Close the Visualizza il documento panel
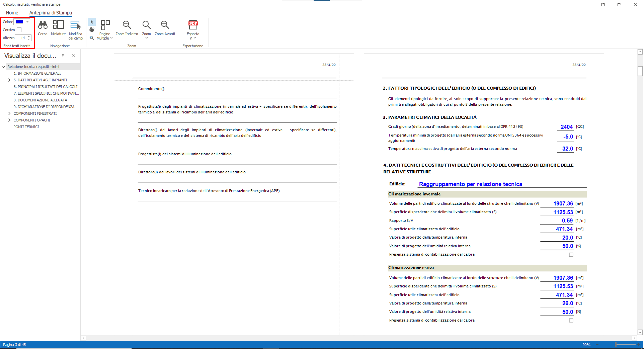Viewport: 644px width, 349px height. click(73, 56)
